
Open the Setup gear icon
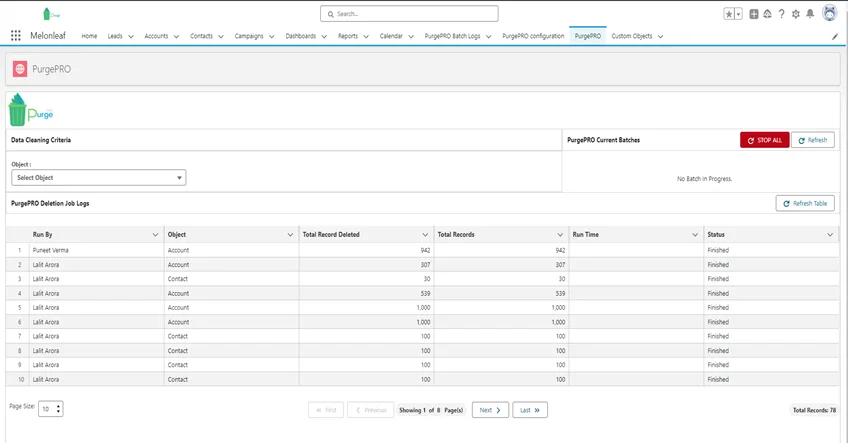795,14
